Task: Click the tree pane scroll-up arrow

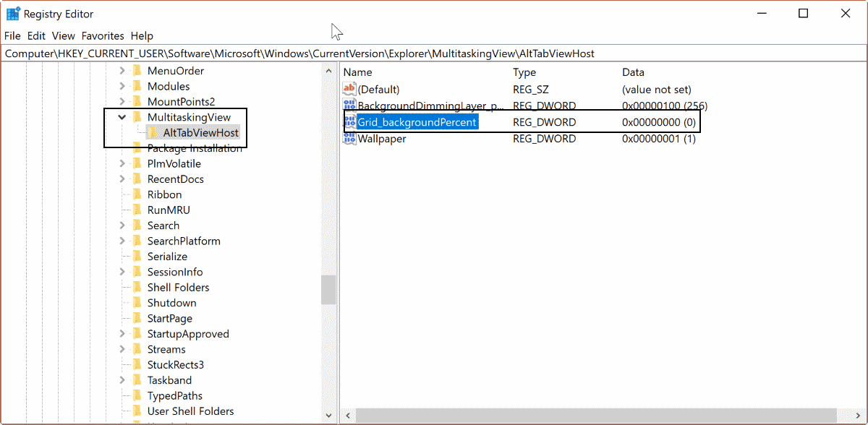Action: point(328,70)
